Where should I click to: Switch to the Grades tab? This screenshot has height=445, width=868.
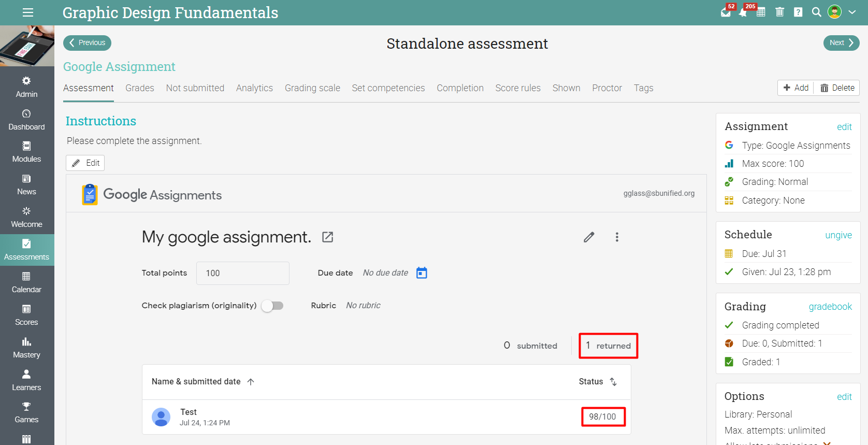(x=140, y=88)
